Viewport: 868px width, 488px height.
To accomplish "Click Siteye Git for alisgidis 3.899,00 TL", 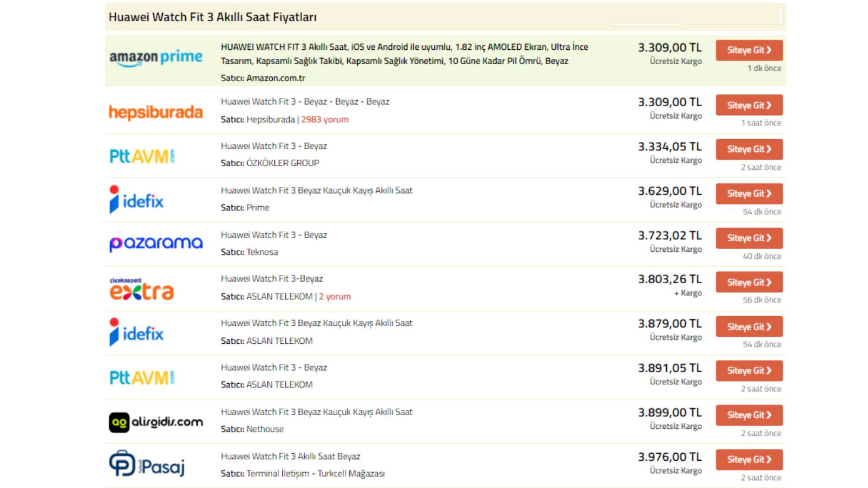I will tap(749, 415).
